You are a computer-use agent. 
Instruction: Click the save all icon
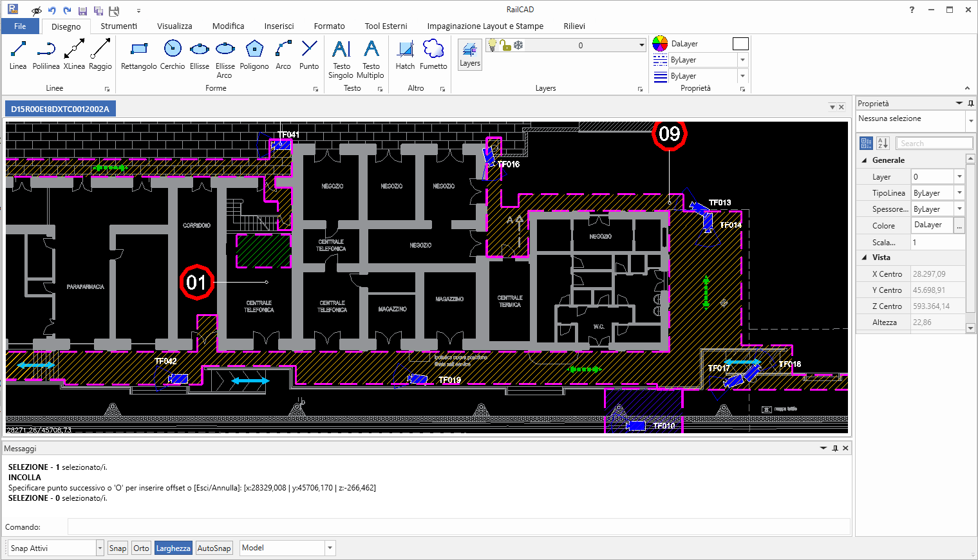pyautogui.click(x=99, y=11)
